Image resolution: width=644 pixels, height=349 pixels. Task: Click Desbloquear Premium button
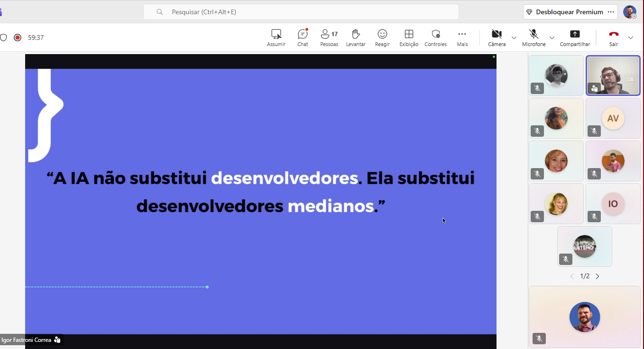(x=563, y=12)
